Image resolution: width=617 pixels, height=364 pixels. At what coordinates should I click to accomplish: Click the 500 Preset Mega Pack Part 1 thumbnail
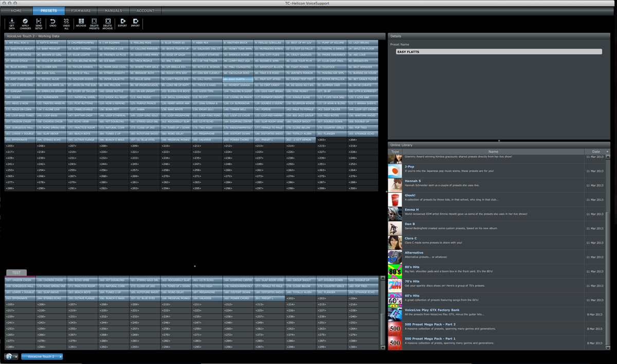click(x=395, y=343)
